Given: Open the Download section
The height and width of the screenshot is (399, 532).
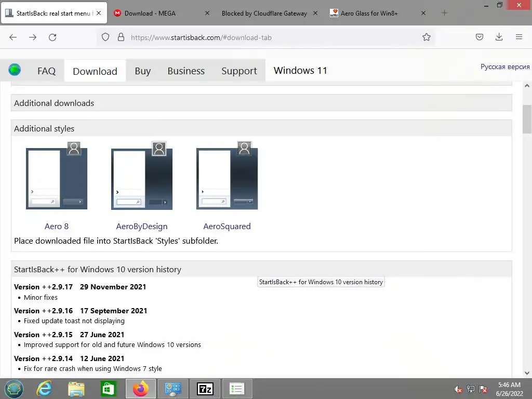Looking at the screenshot, I should [x=95, y=71].
